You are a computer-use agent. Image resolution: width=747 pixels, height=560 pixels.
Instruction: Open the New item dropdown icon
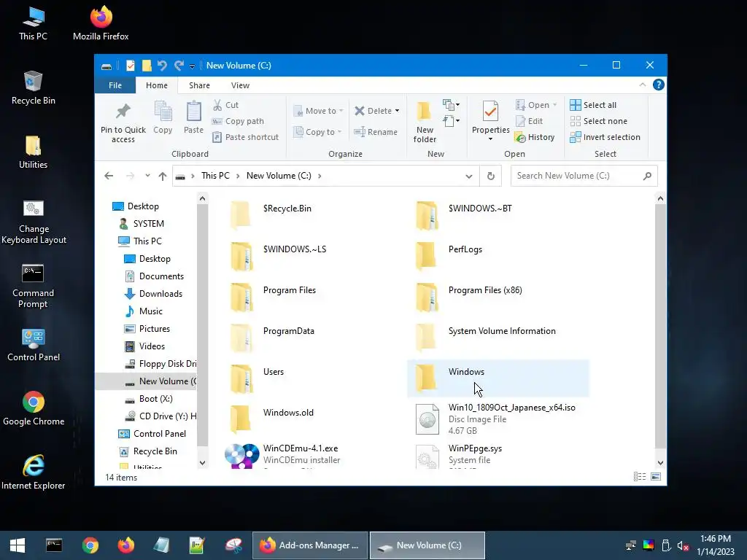[x=451, y=104]
